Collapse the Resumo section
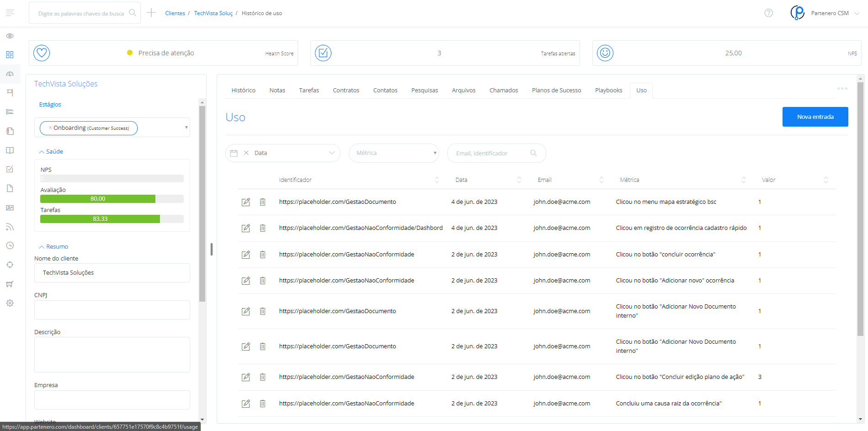Viewport: 868px width, 431px height. [x=53, y=246]
